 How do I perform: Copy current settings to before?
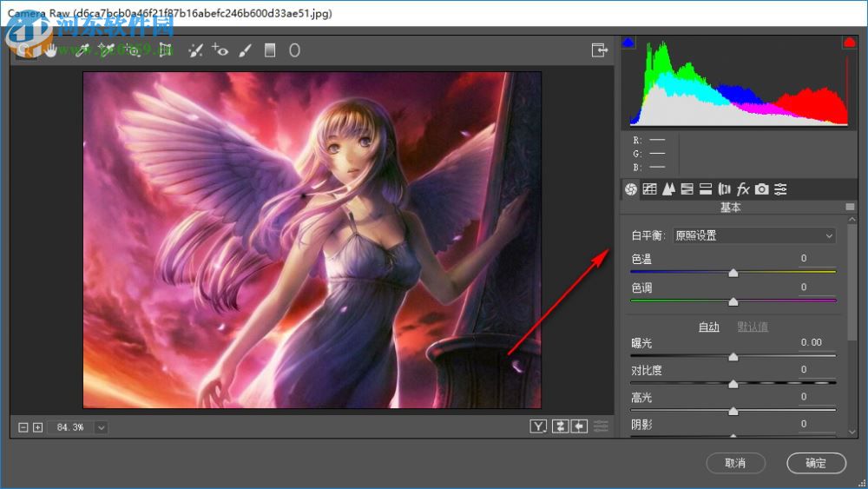pos(579,426)
